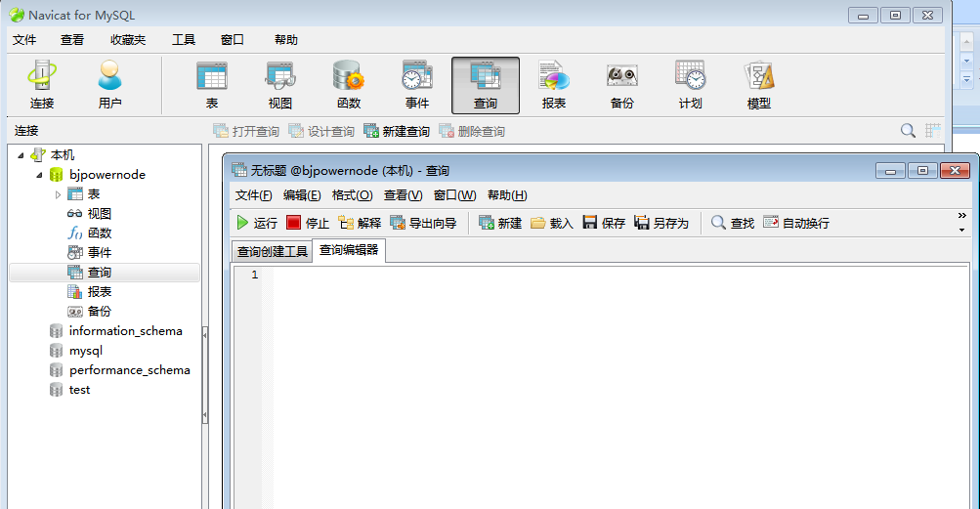Screen dimensions: 980x509
Task: Click 载入 (Load) folder icon button
Action: click(x=552, y=223)
